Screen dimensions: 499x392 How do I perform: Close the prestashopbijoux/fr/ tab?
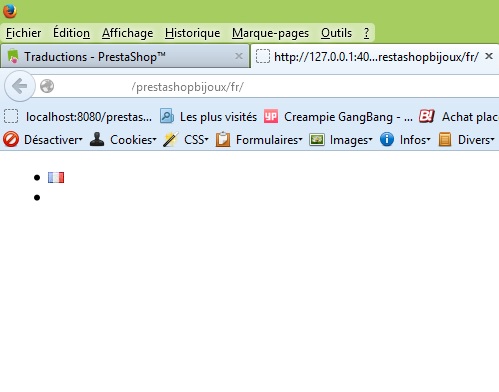click(x=489, y=56)
